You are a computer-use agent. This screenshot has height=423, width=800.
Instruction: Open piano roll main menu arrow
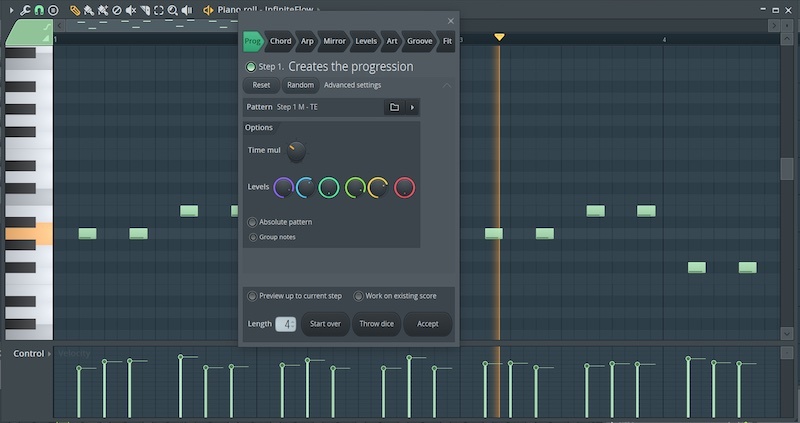(9, 9)
